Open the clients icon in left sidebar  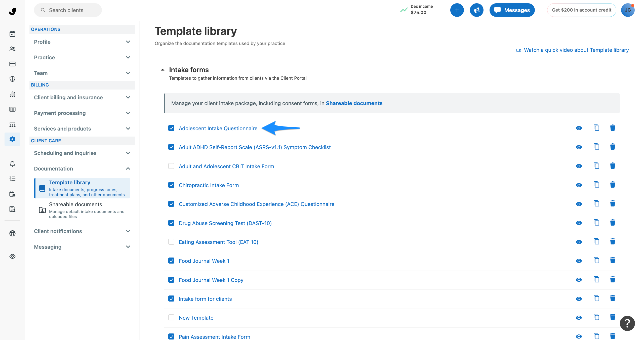[12, 49]
